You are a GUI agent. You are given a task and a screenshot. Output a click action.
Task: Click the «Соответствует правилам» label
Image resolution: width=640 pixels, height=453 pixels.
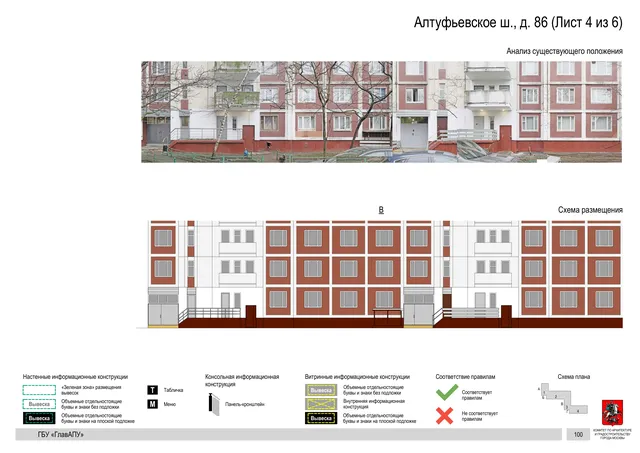point(476,395)
